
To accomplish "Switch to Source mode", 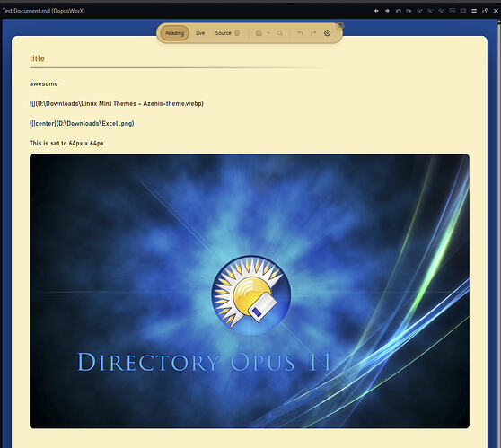I will click(223, 33).
